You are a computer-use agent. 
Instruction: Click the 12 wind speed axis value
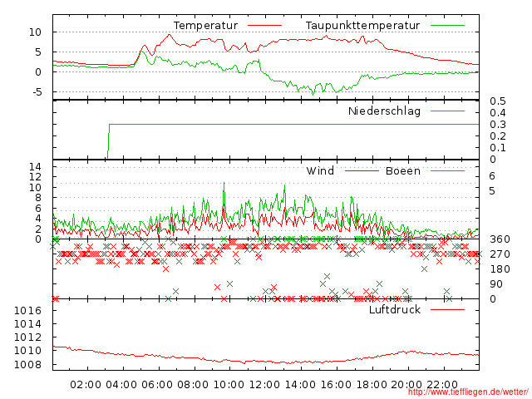[35, 177]
